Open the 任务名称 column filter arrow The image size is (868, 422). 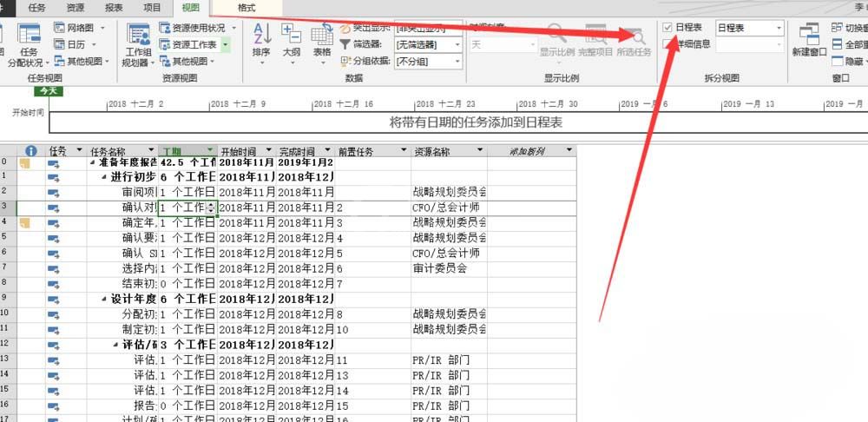point(151,150)
